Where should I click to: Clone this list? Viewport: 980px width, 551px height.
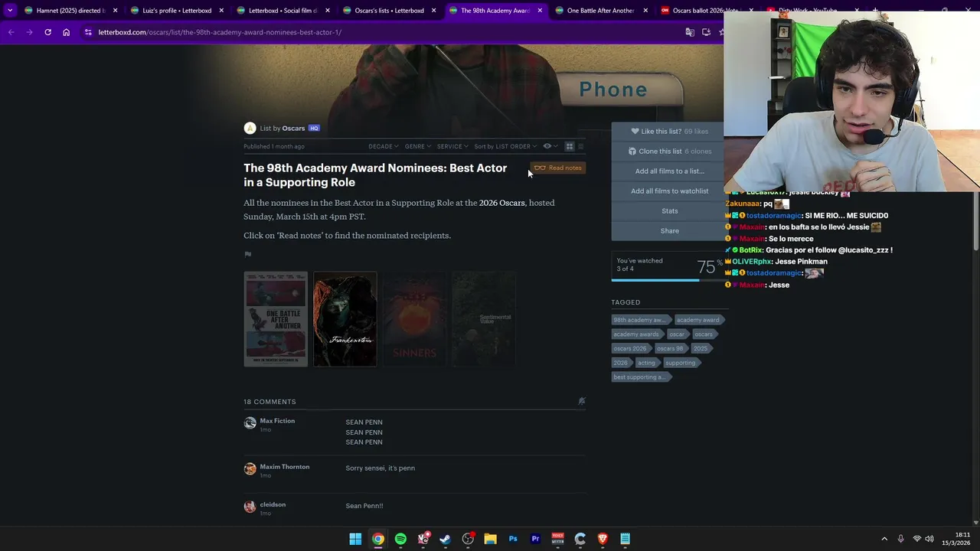669,152
